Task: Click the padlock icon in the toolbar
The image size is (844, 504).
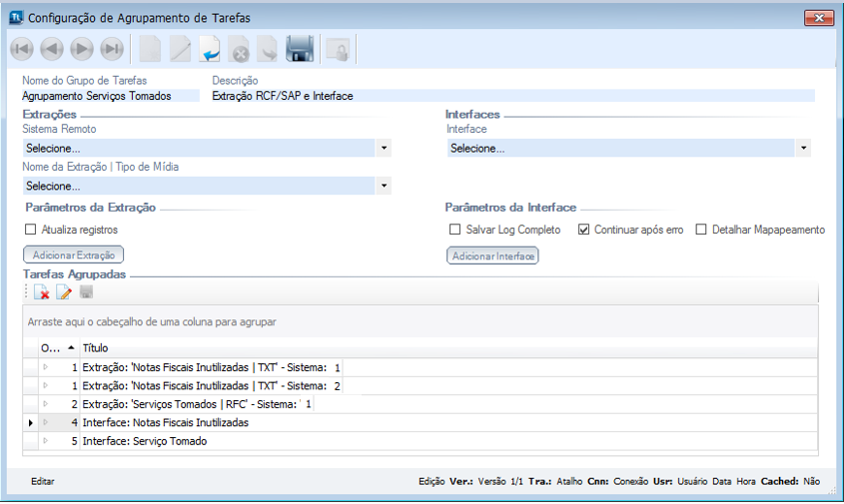Action: (x=339, y=49)
